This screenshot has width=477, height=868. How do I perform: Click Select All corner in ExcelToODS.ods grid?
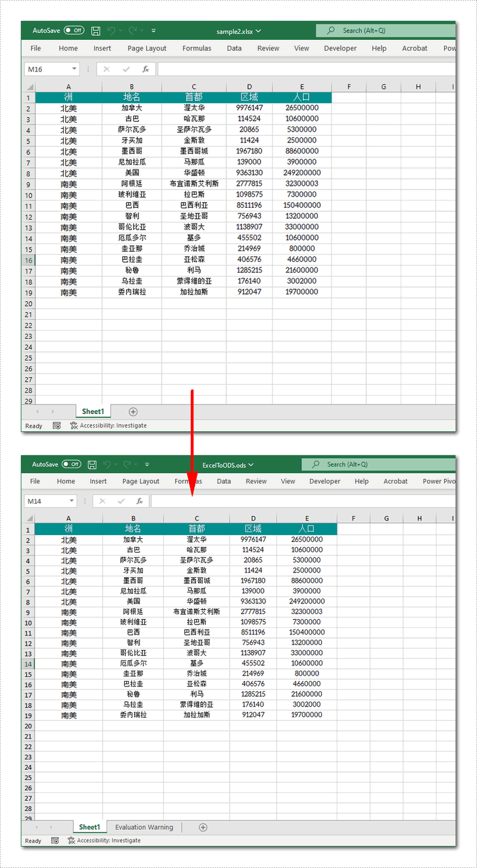[28, 518]
